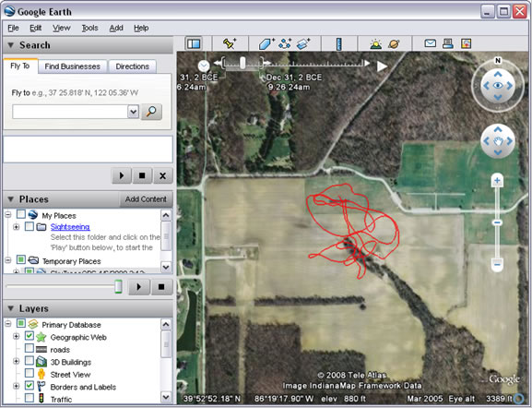Switch to the Find Businesses tab
This screenshot has width=532, height=408.
click(x=72, y=66)
